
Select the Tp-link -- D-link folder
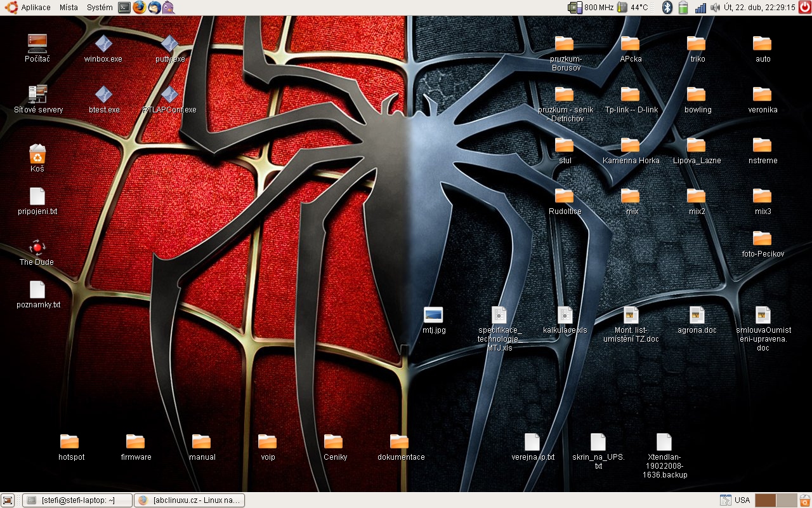click(x=631, y=100)
